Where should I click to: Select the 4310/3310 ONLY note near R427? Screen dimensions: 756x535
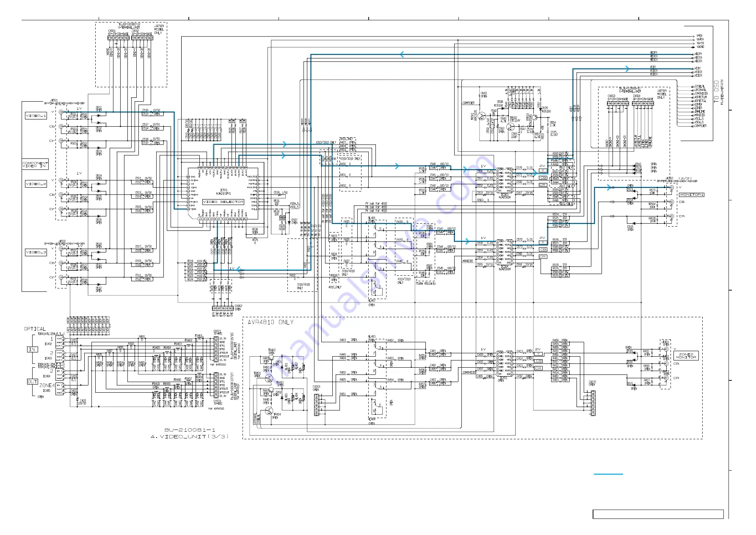(x=326, y=143)
